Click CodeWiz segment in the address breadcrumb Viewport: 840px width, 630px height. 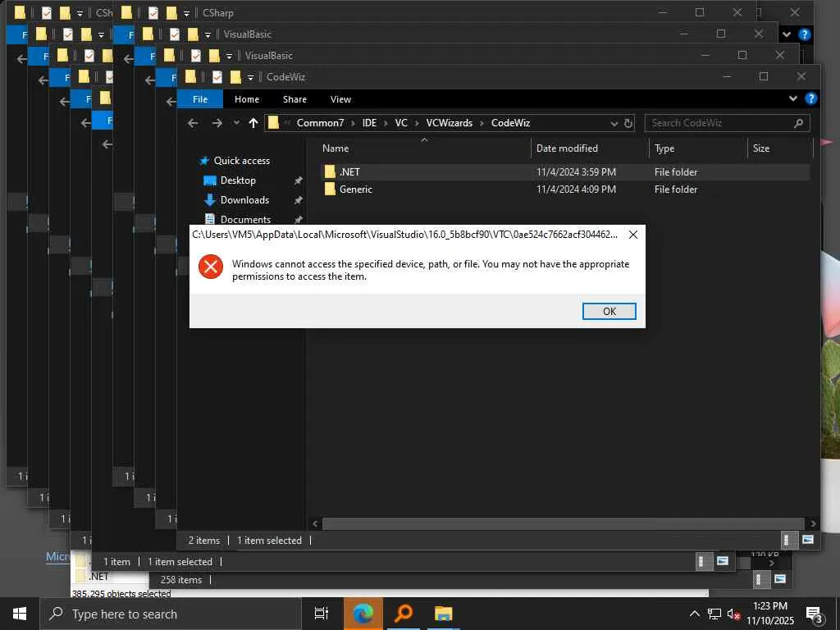click(510, 123)
